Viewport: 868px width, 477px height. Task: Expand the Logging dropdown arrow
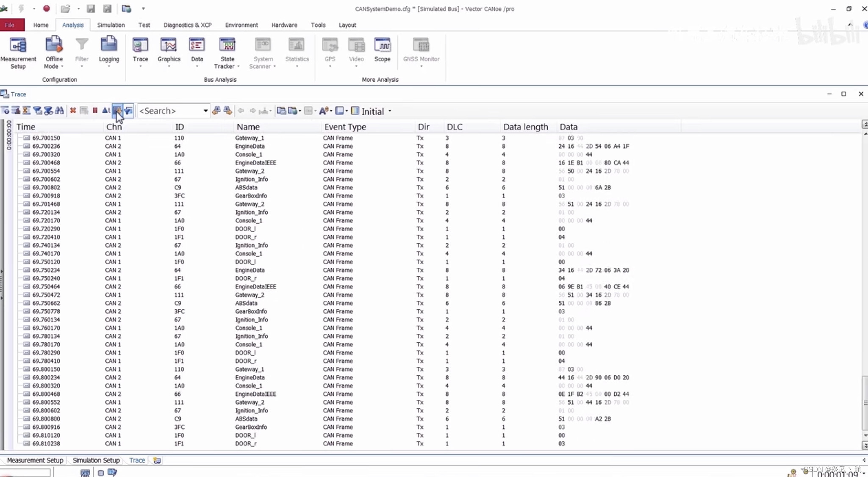tap(109, 67)
